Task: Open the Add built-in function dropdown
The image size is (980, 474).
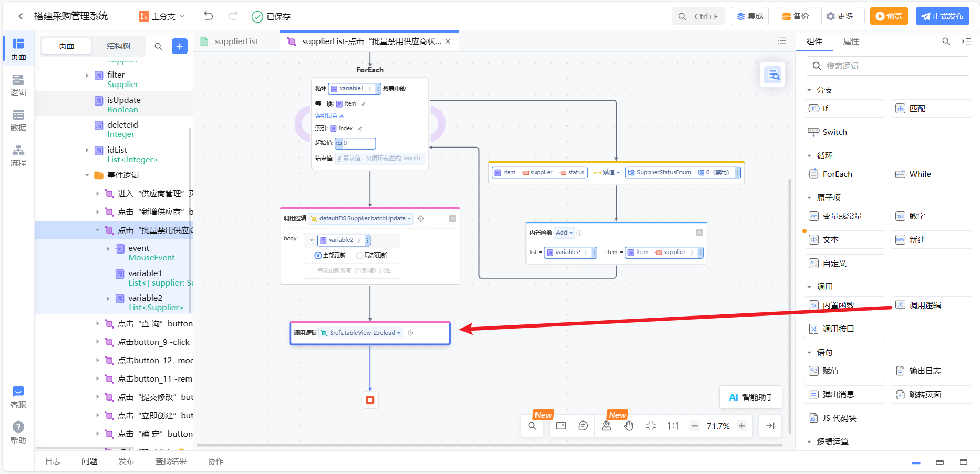Action: click(564, 233)
